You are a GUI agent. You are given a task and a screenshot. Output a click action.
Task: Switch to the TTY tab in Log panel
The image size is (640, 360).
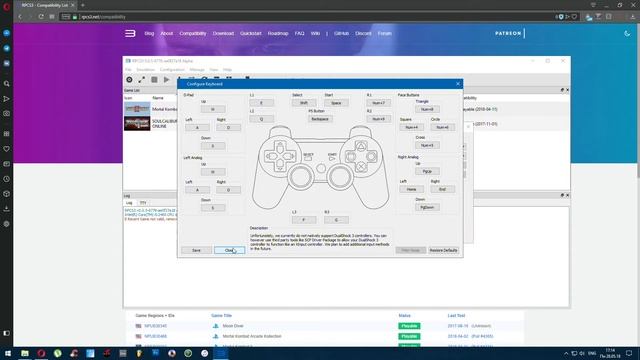(143, 203)
